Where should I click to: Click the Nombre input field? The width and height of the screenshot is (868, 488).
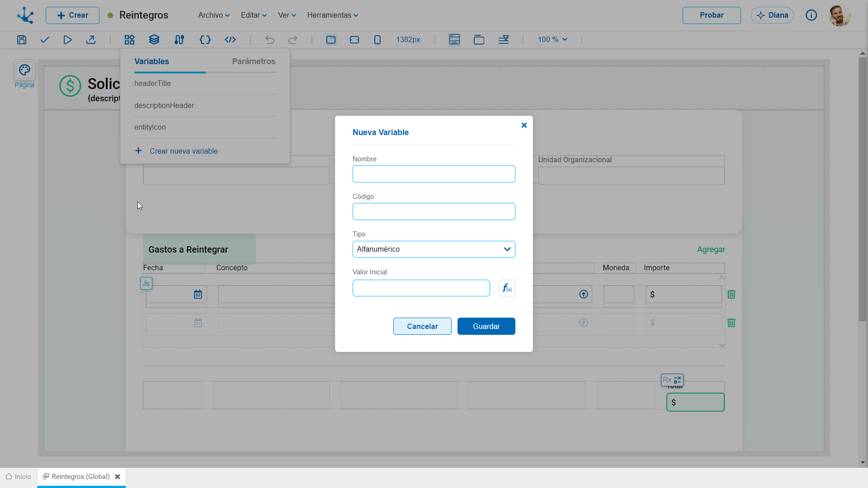pyautogui.click(x=434, y=174)
